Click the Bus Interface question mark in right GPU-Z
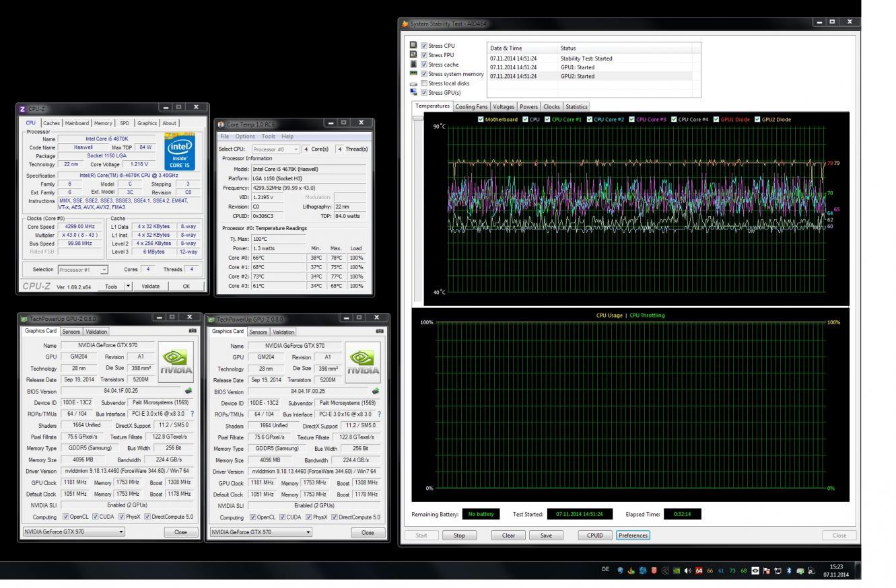The height and width of the screenshot is (588, 896). 379,414
